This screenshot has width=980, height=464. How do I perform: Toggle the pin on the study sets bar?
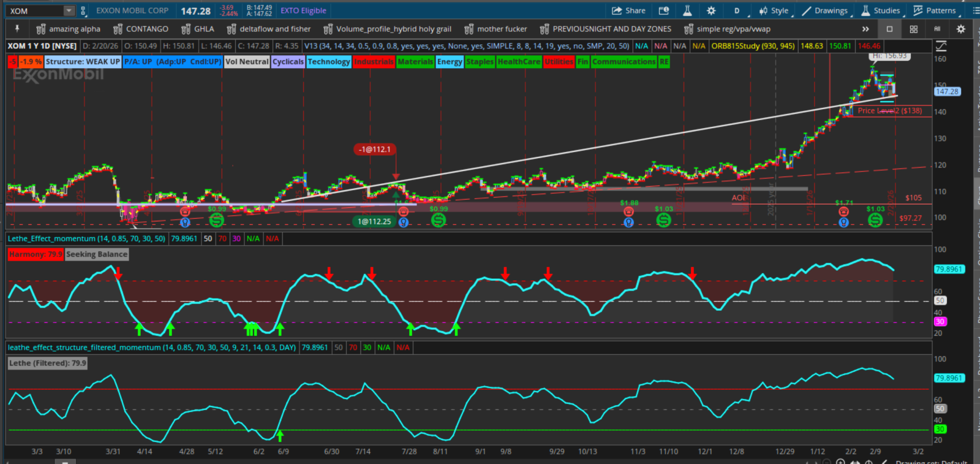pyautogui.click(x=17, y=29)
